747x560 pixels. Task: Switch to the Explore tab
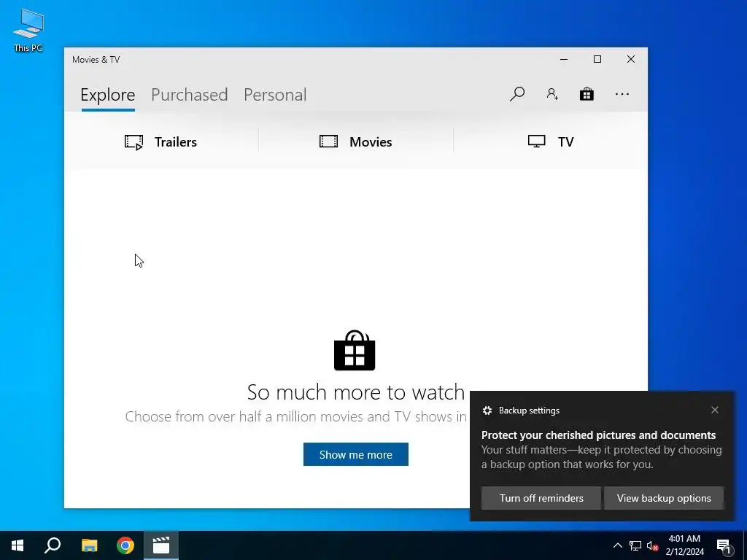click(108, 95)
